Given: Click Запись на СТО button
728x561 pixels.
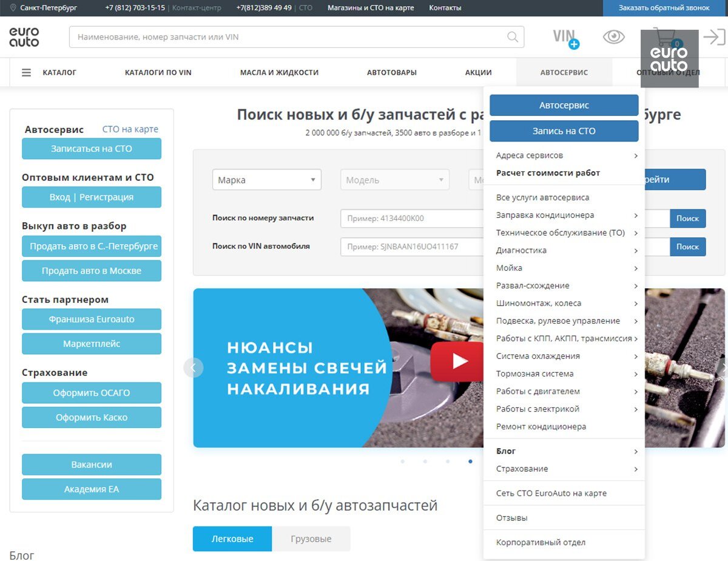Looking at the screenshot, I should (564, 131).
